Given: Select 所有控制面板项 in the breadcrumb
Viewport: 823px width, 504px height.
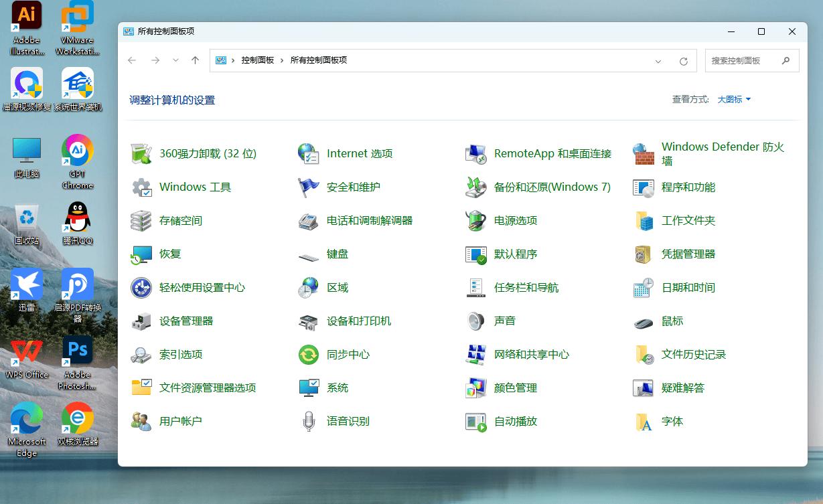Looking at the screenshot, I should tap(319, 60).
